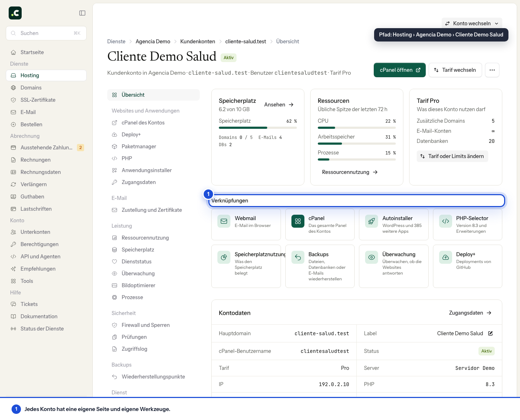Screen dimensions: 520x420
Task: Click the Tarif wechseln button
Action: (455, 70)
